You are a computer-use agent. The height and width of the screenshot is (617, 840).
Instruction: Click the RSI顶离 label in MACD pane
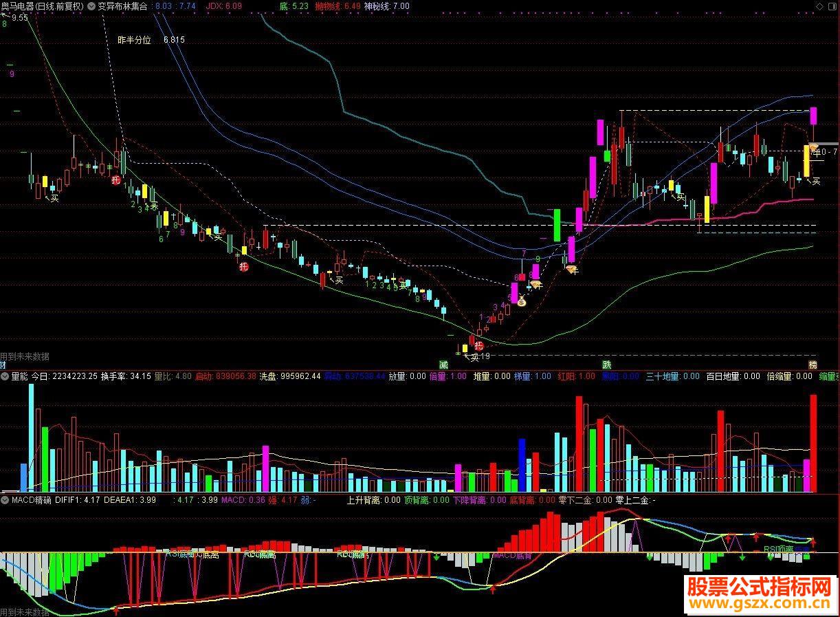click(x=778, y=550)
